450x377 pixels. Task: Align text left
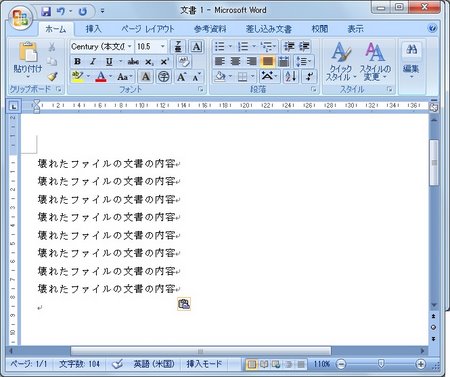220,62
